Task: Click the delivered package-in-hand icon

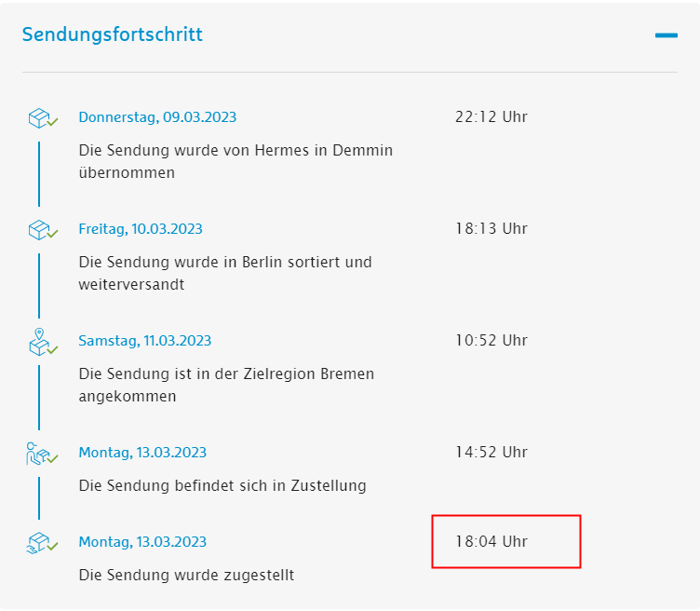Action: tap(42, 543)
